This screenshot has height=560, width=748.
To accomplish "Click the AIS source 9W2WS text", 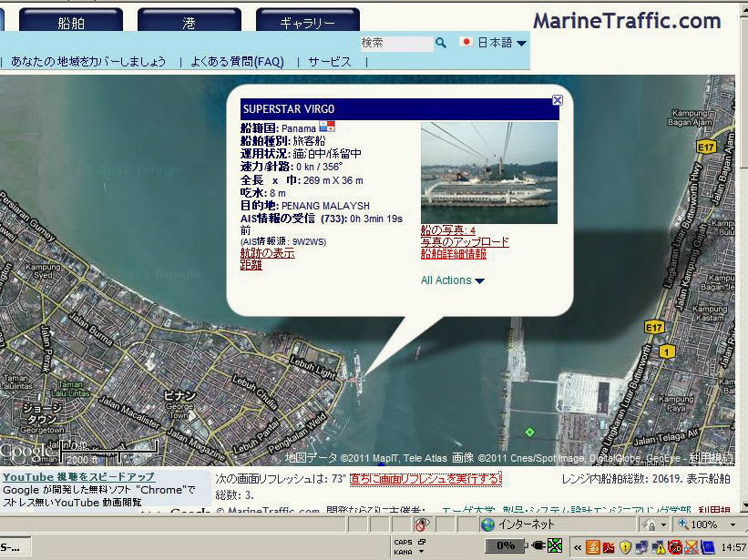I will (283, 242).
